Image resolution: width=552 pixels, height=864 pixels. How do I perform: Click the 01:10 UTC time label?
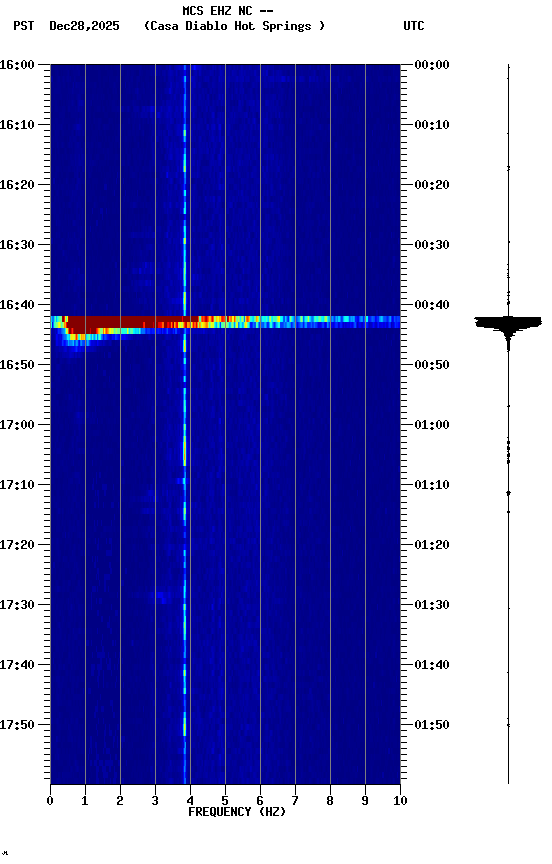[432, 485]
